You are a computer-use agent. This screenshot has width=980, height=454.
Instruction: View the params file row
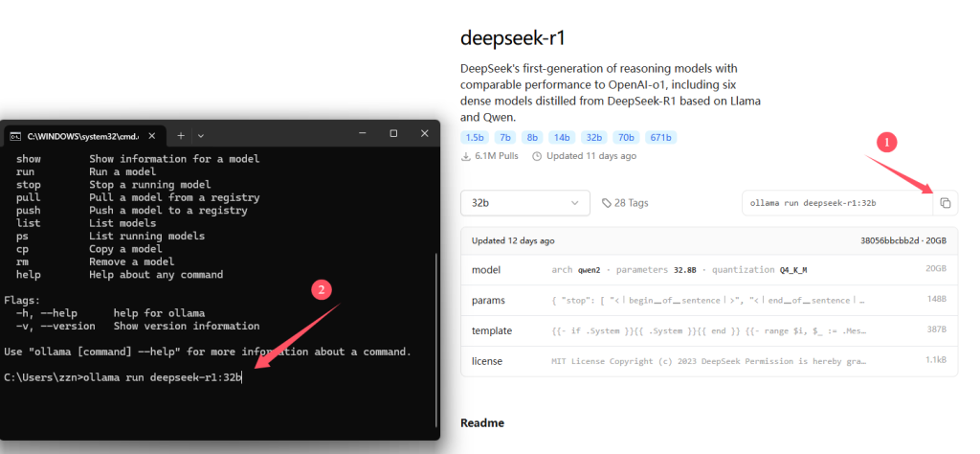tap(708, 300)
